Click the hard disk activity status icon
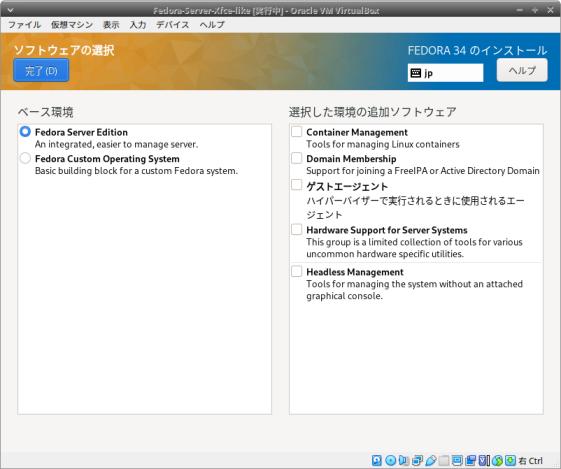The width and height of the screenshot is (561, 469). pyautogui.click(x=376, y=460)
